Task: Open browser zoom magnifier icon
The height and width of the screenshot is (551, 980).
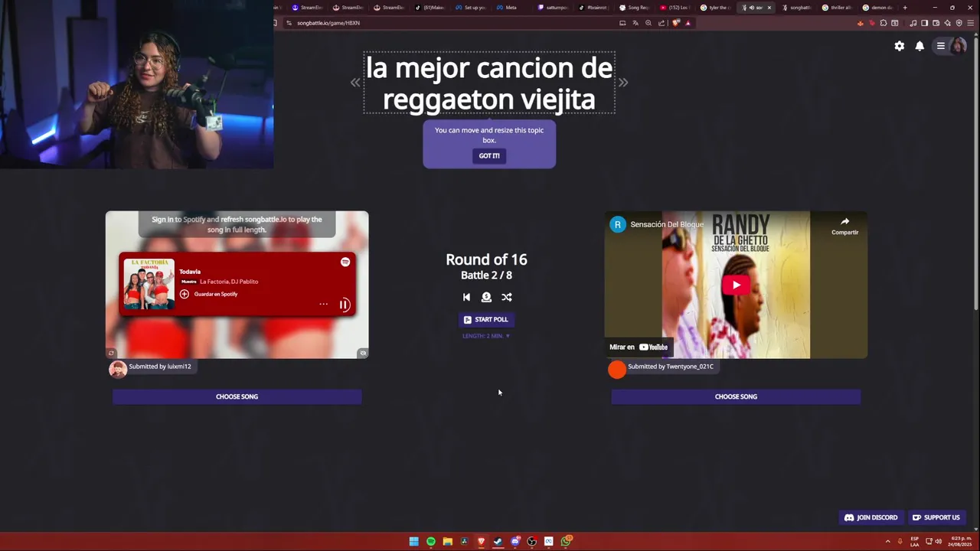Action: (x=648, y=23)
